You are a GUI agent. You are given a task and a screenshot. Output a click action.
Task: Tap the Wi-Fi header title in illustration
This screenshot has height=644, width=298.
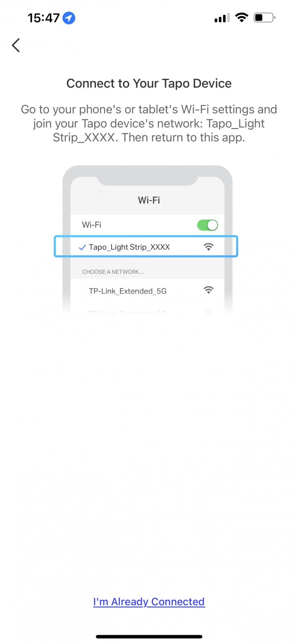coord(149,200)
